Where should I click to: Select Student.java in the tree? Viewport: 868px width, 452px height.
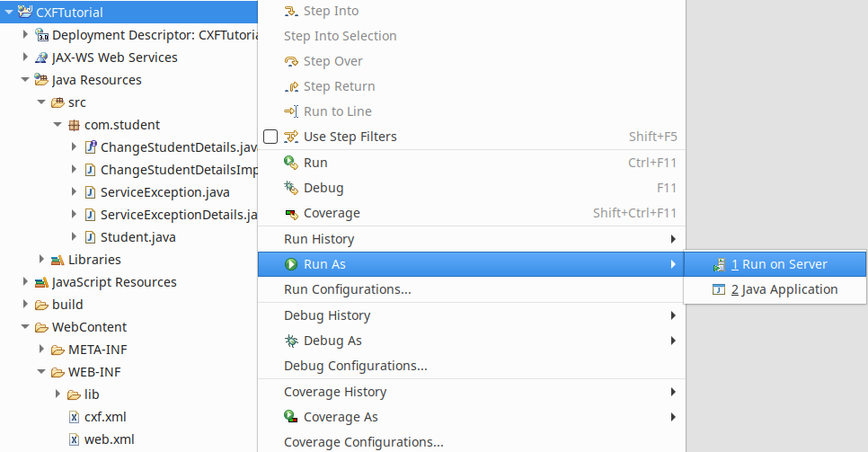[137, 237]
